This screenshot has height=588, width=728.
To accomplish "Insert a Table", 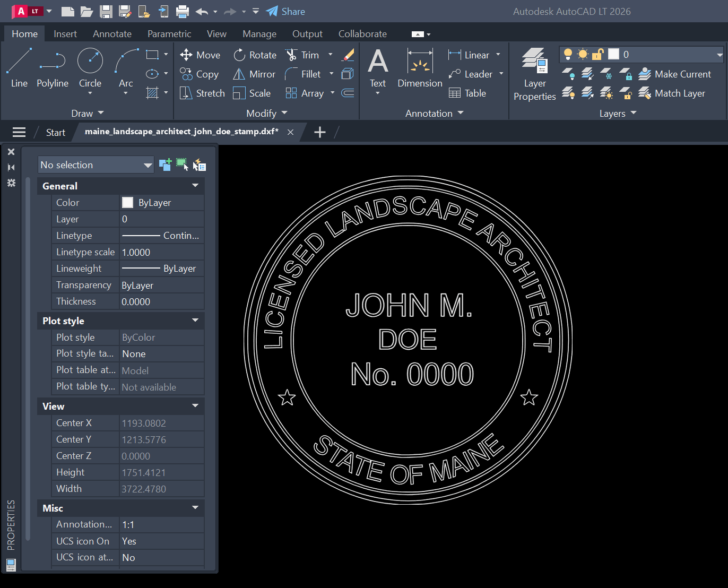I will point(467,93).
